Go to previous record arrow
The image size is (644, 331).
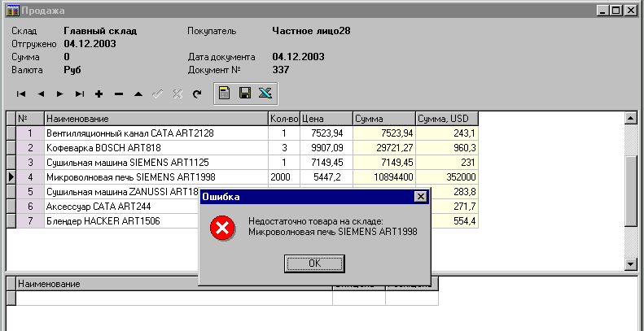point(41,94)
